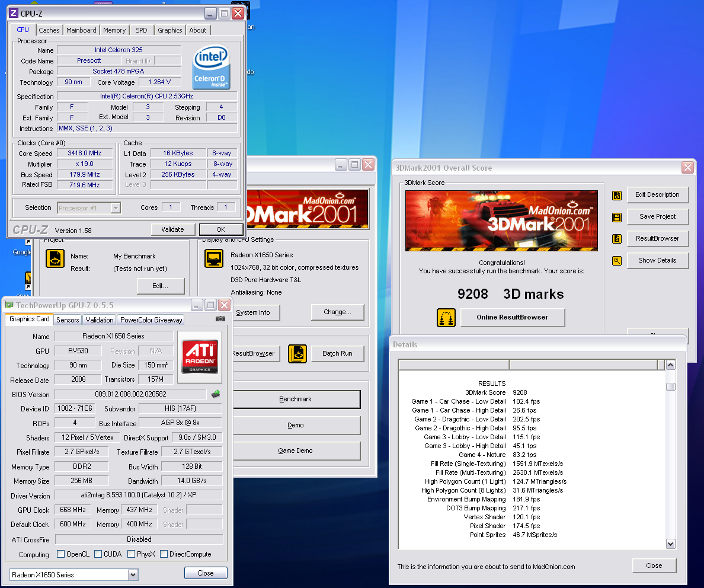Start the Benchmark button
The width and height of the screenshot is (704, 588).
click(x=296, y=400)
